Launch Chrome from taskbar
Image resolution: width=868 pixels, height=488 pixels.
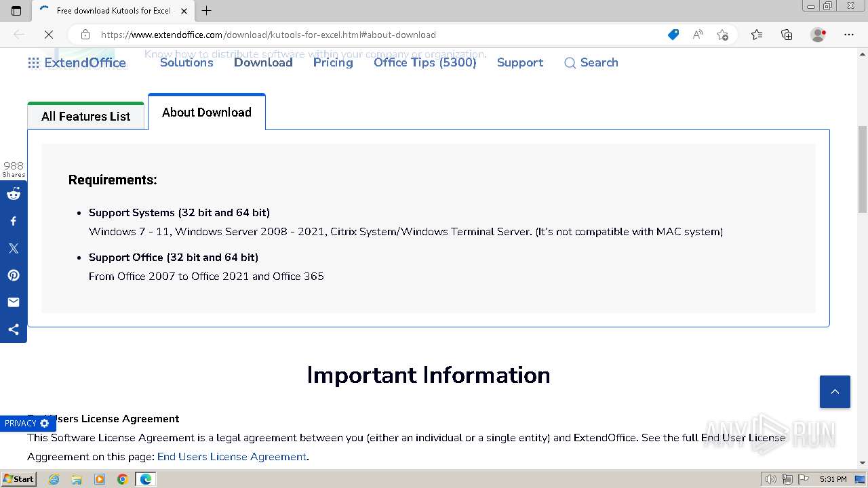(122, 479)
